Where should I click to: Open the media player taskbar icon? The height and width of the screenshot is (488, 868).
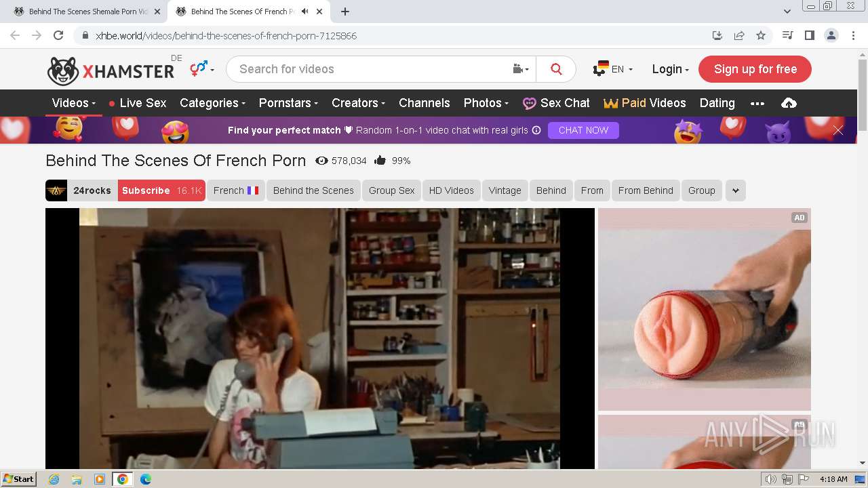(100, 479)
